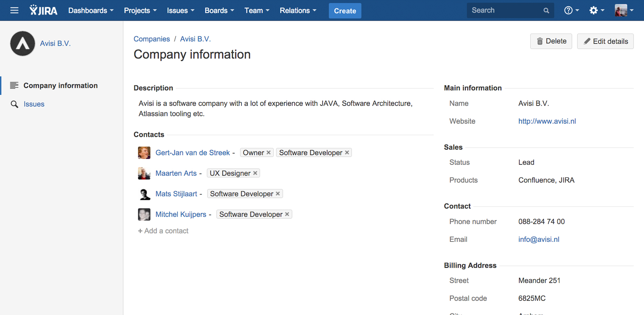Remove Owner role from Gert-Jan van de Streek

[x=268, y=153]
